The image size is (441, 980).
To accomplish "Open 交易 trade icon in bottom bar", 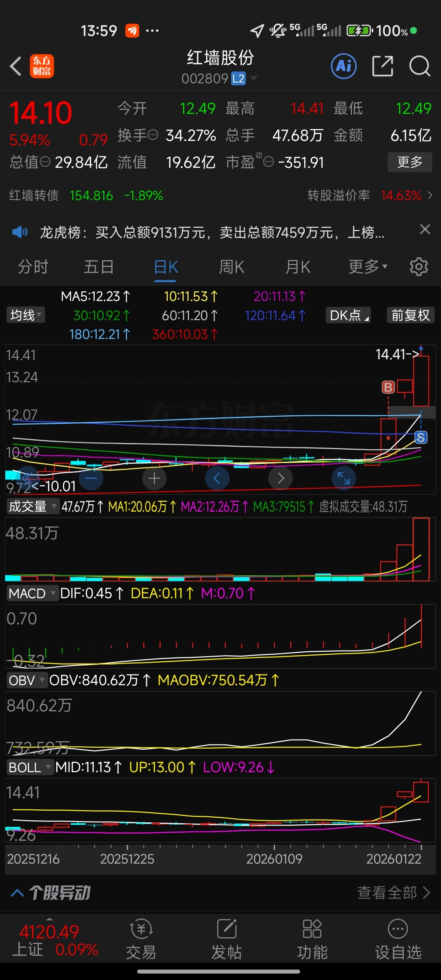I will pyautogui.click(x=141, y=939).
